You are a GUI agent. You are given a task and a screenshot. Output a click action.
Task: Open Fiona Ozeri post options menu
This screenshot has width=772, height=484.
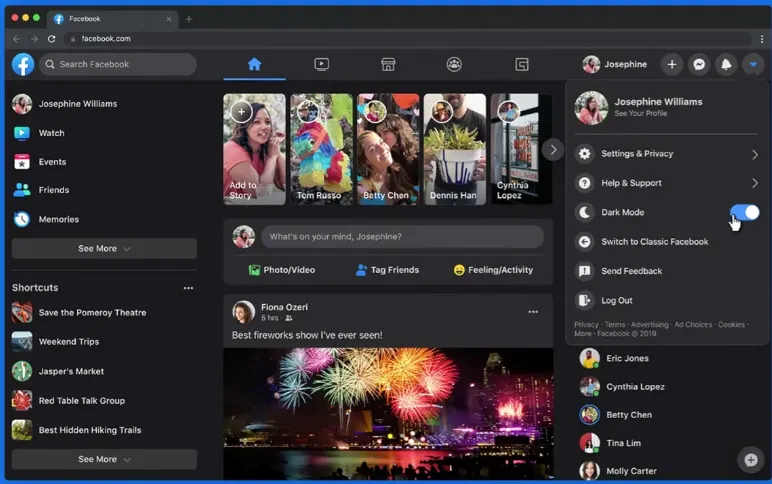[533, 312]
